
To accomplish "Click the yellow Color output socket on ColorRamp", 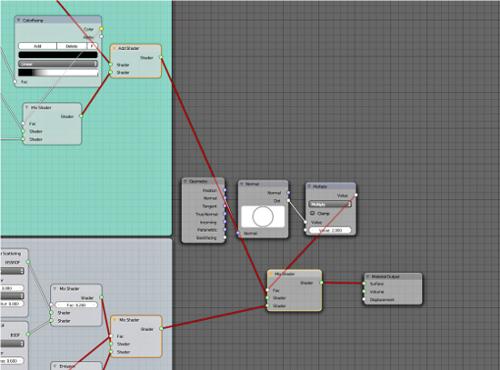I will [101, 29].
